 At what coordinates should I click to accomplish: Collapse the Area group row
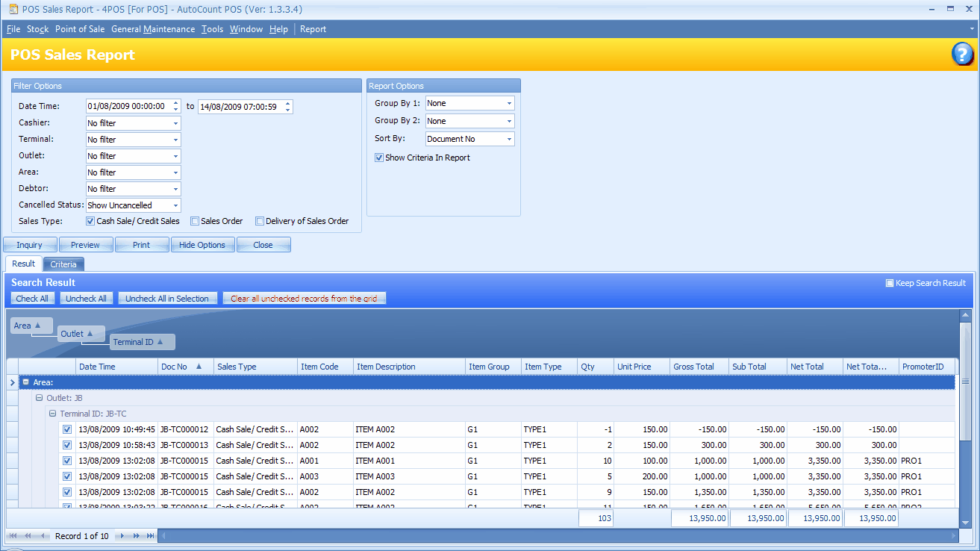(26, 382)
